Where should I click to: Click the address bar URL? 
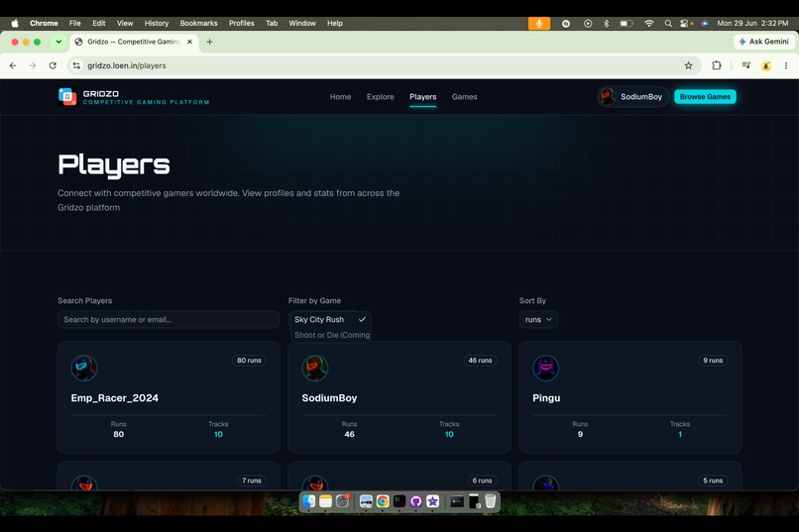point(127,65)
